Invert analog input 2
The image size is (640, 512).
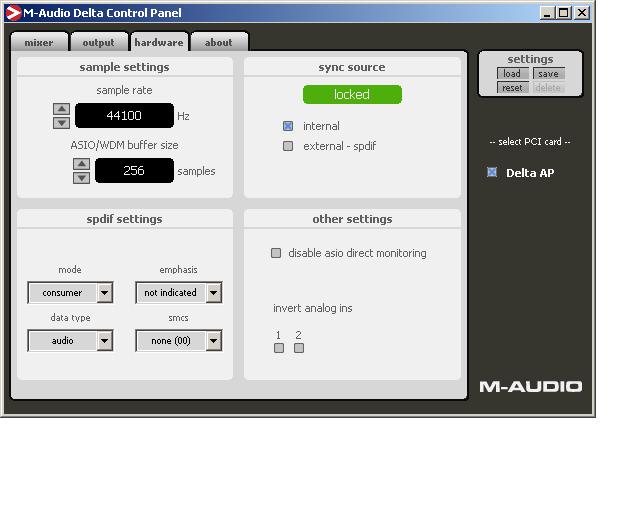pyautogui.click(x=299, y=348)
